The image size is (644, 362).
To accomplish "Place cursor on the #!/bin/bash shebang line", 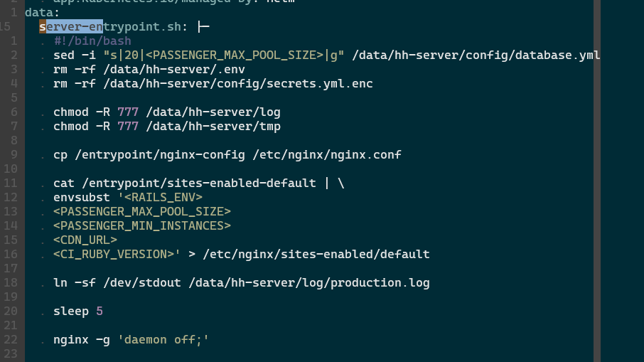I will point(92,41).
